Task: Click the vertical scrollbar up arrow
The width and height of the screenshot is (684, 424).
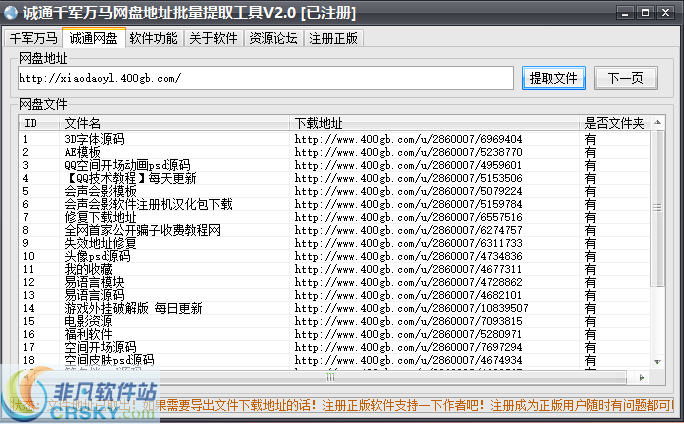Action: coord(657,123)
